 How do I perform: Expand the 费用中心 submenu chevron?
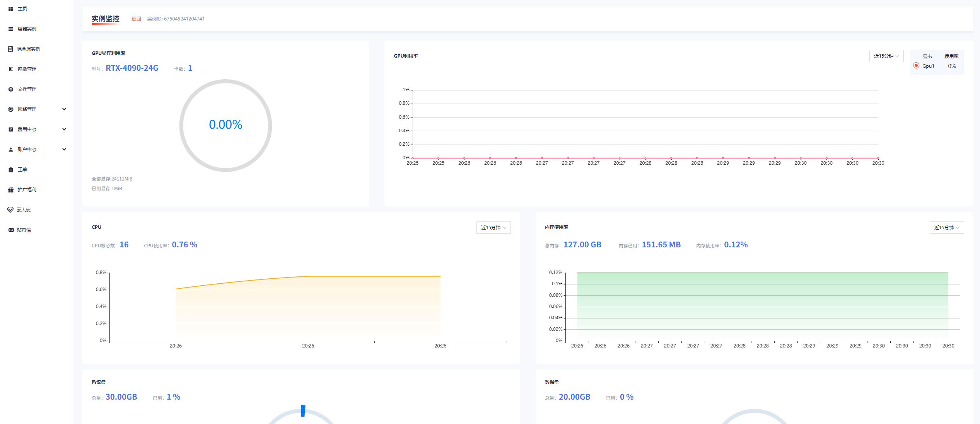click(x=64, y=129)
